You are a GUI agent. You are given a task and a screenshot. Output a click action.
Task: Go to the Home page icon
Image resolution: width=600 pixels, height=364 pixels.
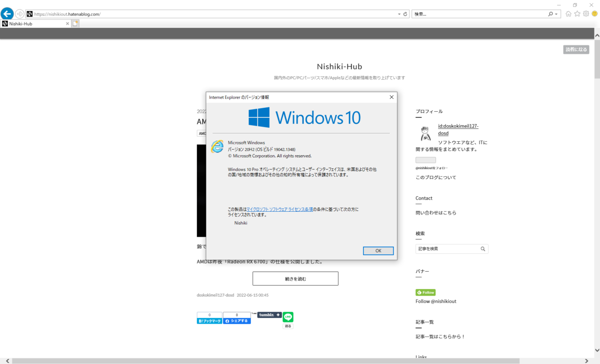tap(568, 14)
